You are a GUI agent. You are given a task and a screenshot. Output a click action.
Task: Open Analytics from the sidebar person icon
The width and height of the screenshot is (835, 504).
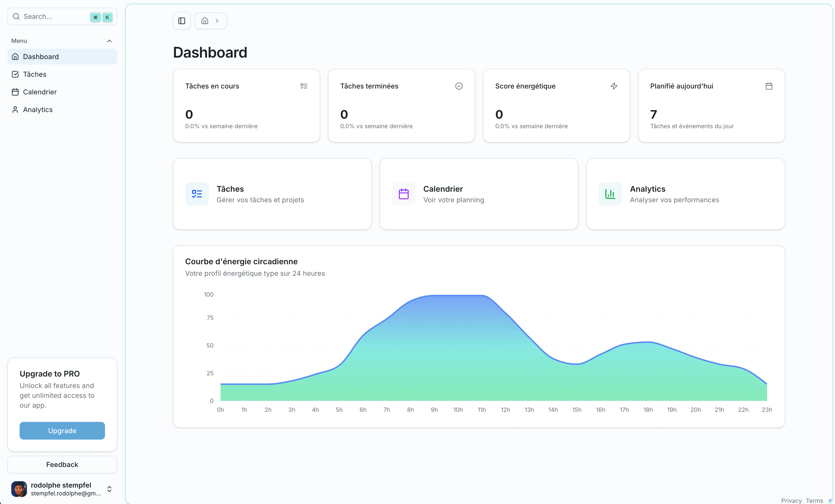pos(15,109)
